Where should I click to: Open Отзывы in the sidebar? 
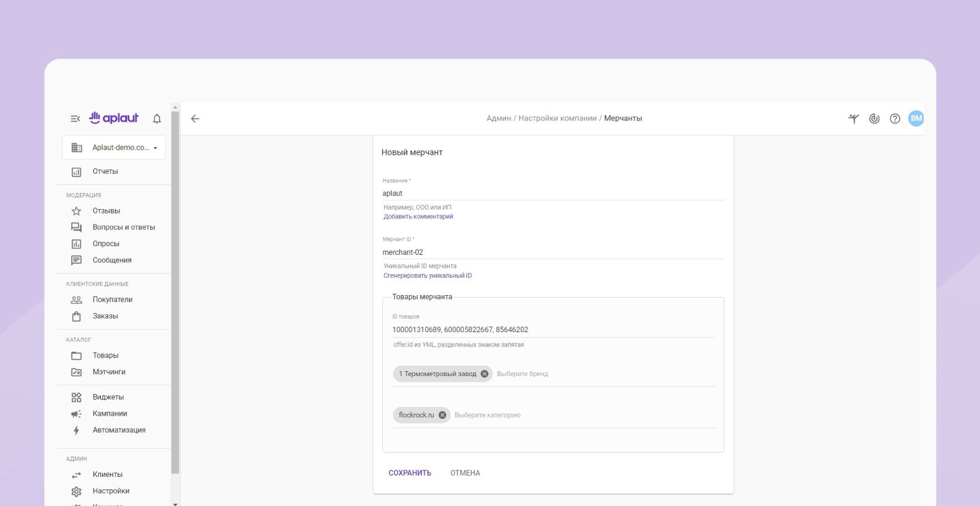coord(106,211)
